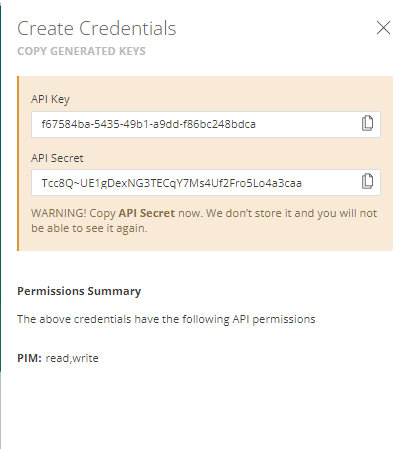Select the Tcc8Q secret value text
Viewport: 409px width, 449px height.
172,183
